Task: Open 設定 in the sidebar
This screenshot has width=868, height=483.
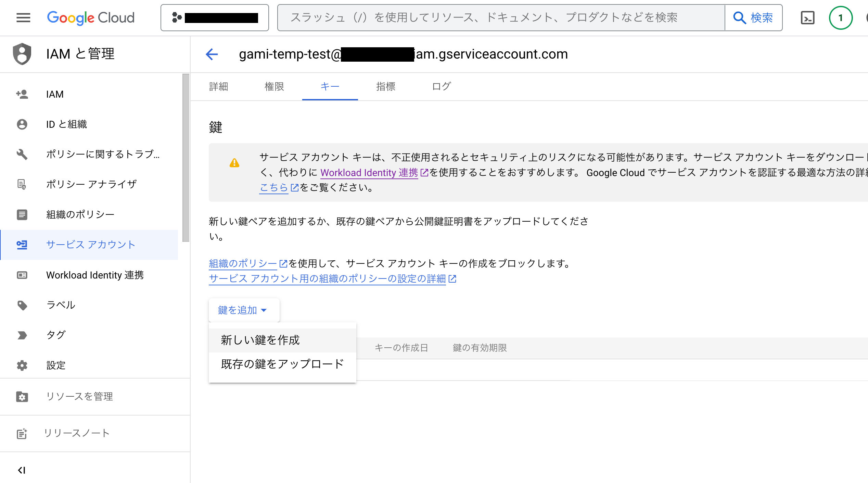Action: tap(89, 365)
